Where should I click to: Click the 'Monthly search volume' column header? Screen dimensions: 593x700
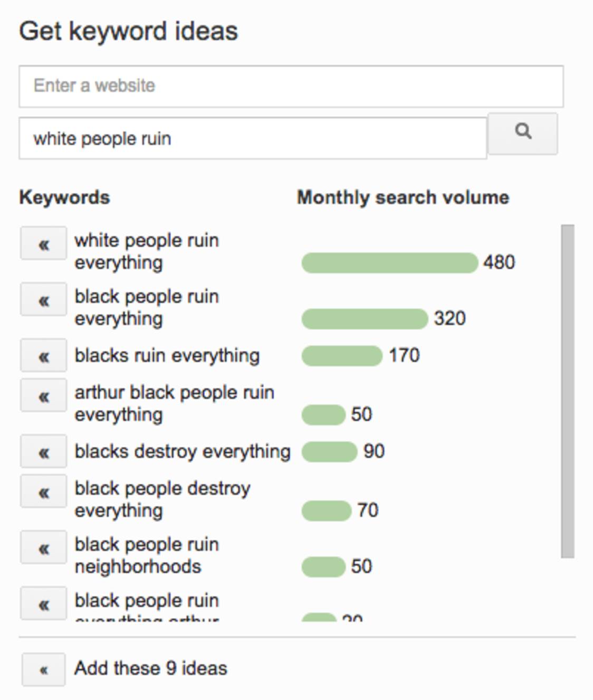(x=403, y=197)
